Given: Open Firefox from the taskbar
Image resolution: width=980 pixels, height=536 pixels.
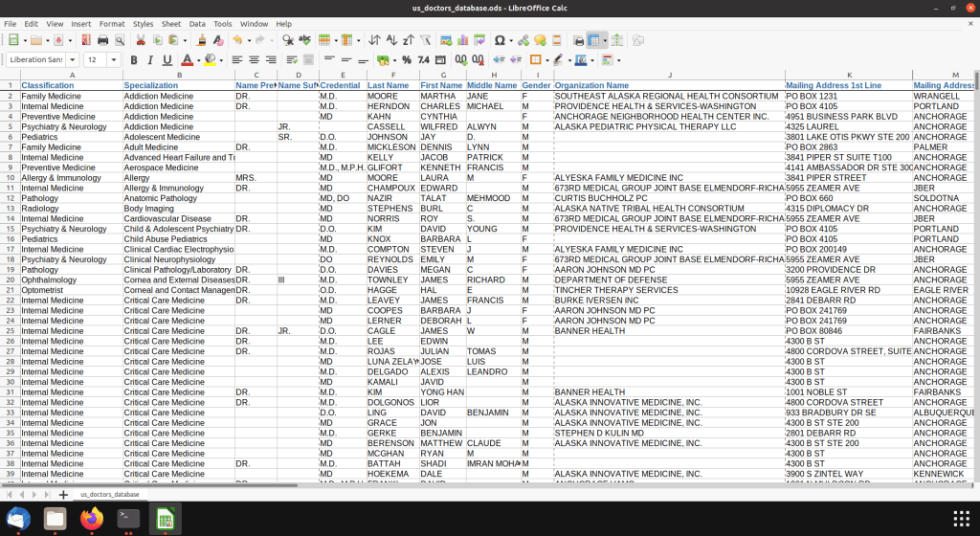Looking at the screenshot, I should coord(92,518).
